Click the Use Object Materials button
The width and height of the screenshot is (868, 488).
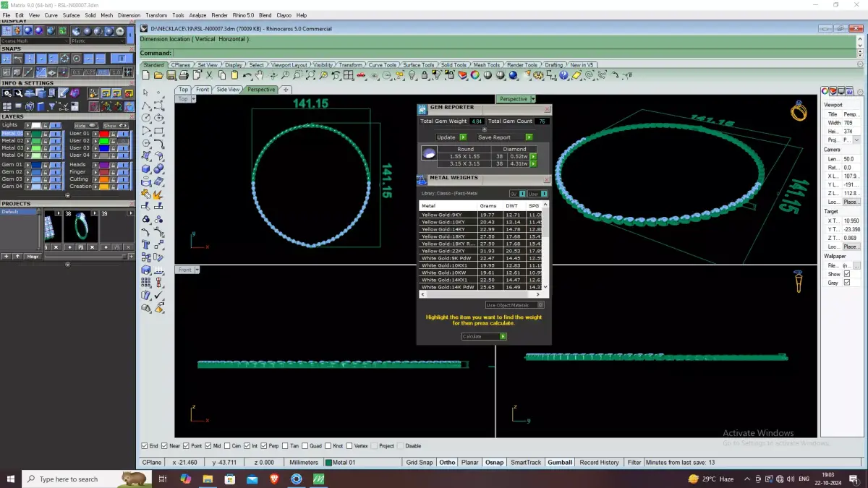pos(514,305)
